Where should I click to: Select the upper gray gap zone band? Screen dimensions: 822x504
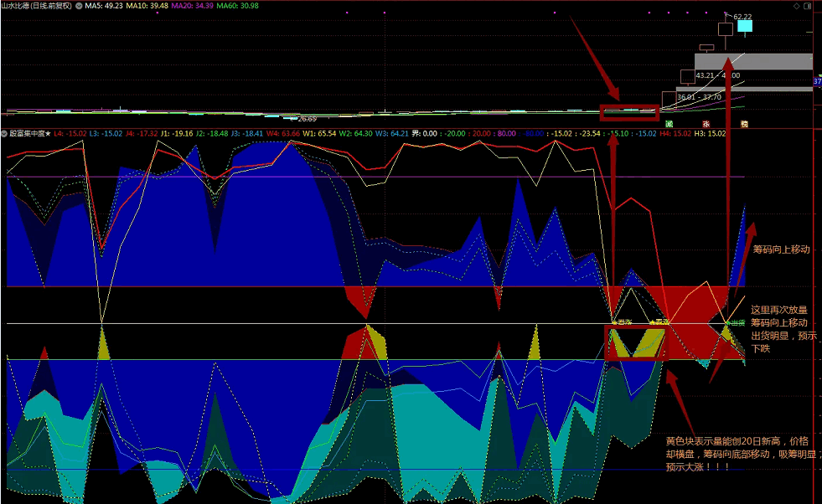[753, 61]
